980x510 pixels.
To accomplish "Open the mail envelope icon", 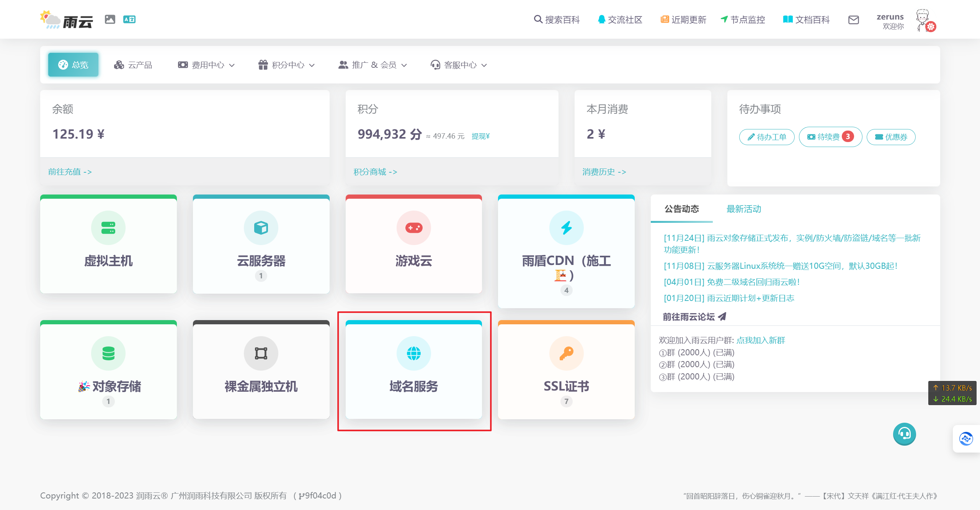I will 854,20.
